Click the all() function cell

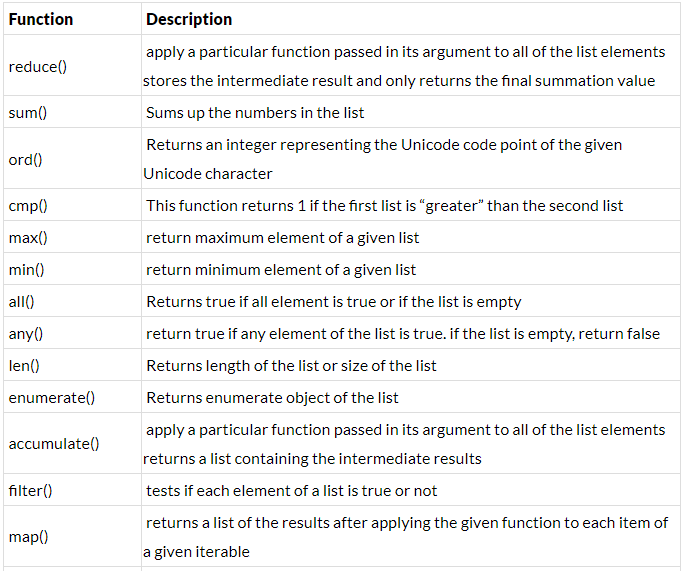(x=72, y=301)
